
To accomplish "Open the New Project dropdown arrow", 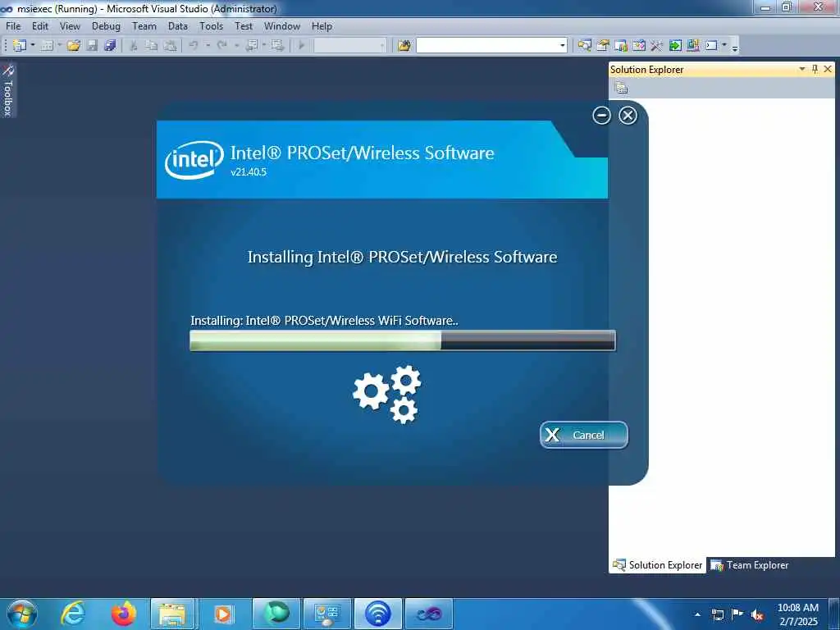I will (x=33, y=46).
